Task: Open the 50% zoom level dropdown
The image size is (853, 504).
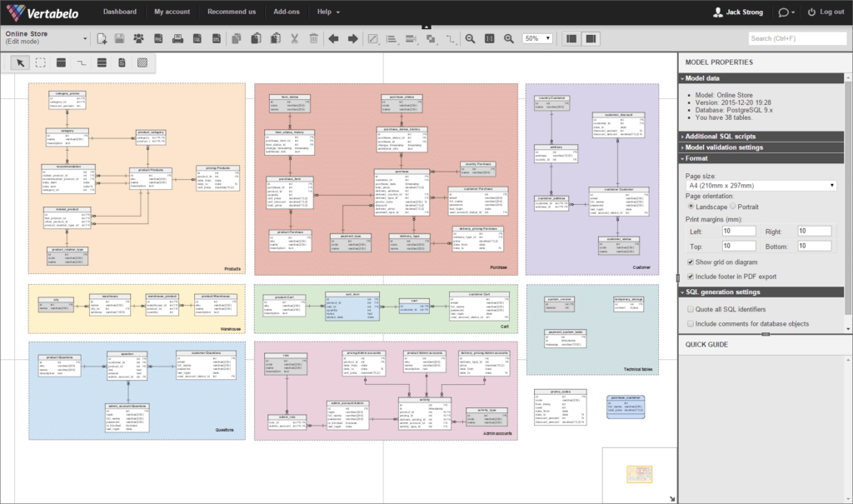Action: pyautogui.click(x=537, y=38)
